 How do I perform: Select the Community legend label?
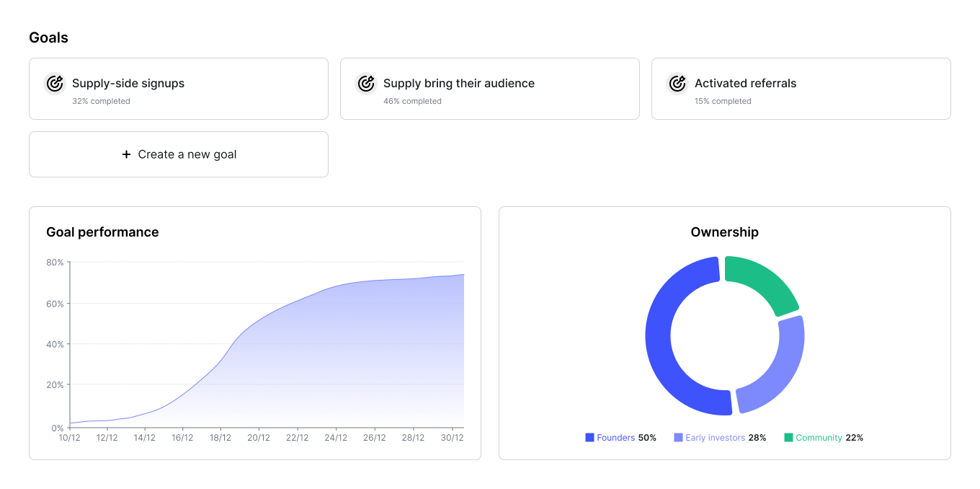tap(819, 438)
